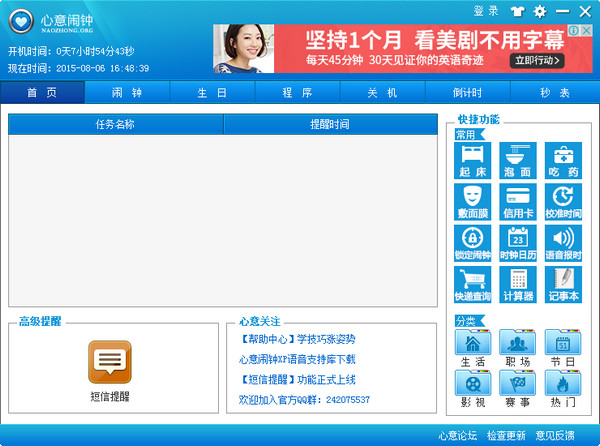Click the 校准时间 time calibration icon
Screen dimensions: 600x446
563,201
